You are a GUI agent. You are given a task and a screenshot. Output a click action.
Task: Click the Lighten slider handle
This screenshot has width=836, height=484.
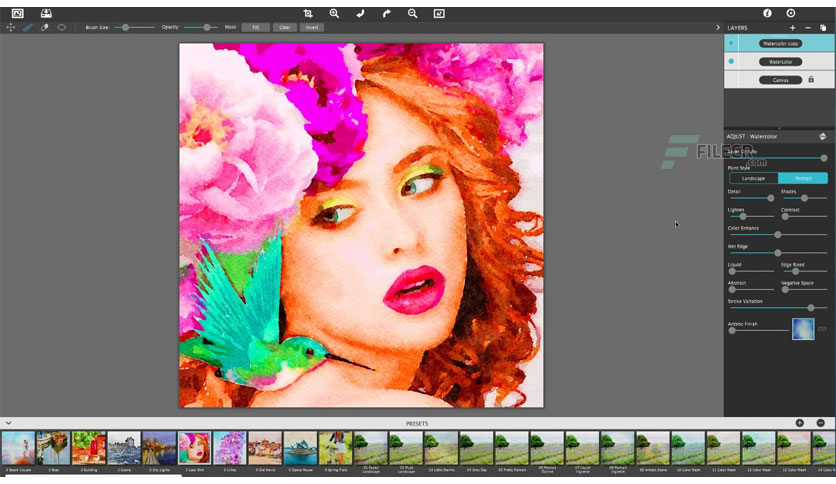click(743, 216)
